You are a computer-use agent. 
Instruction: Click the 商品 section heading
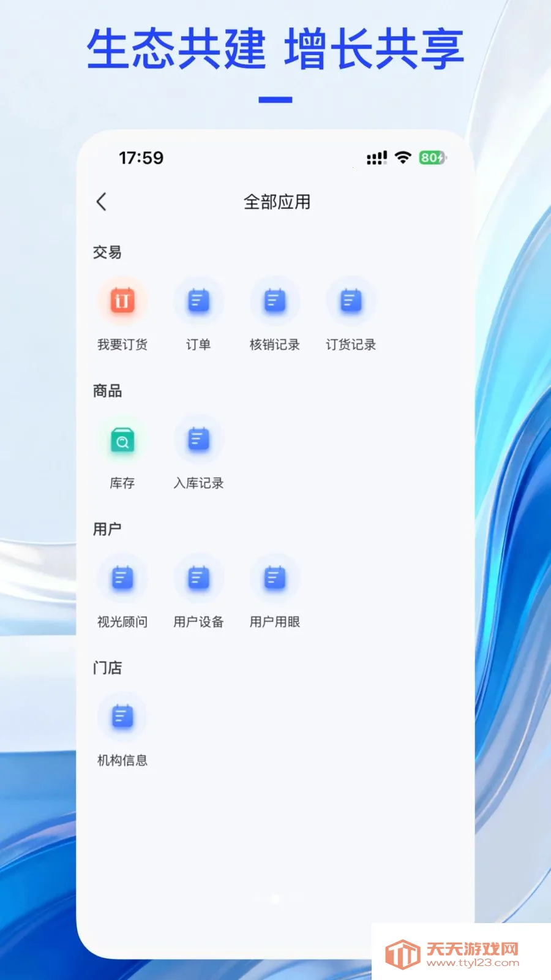click(107, 391)
